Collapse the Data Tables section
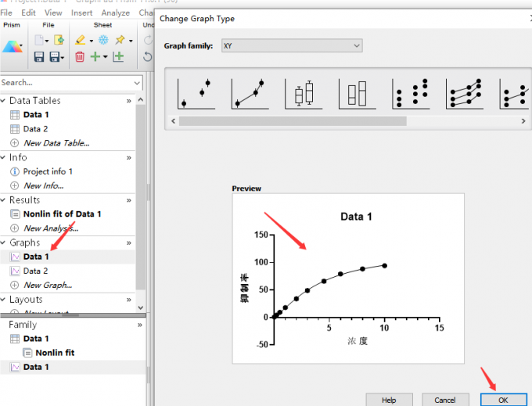The width and height of the screenshot is (532, 406). (3, 100)
